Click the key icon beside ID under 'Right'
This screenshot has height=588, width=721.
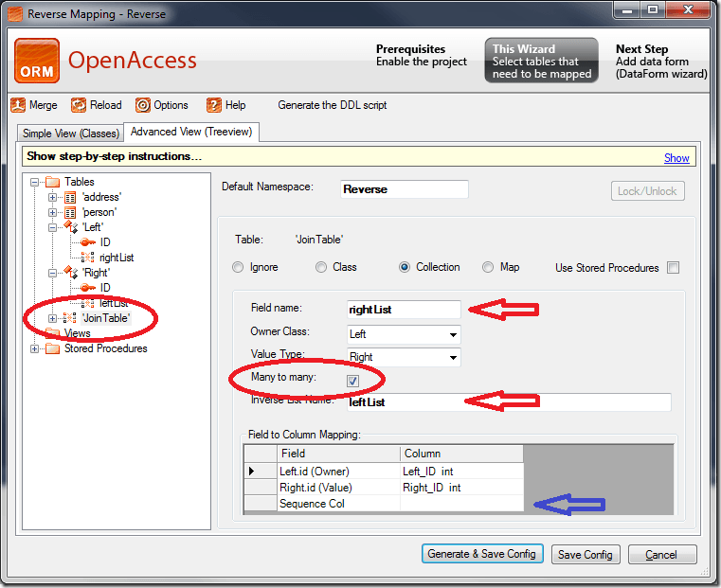coord(88,288)
